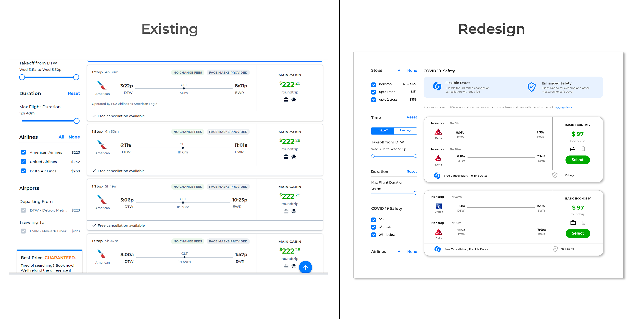
Task: Uncheck the nonstop stops checkbox
Action: coord(373,85)
